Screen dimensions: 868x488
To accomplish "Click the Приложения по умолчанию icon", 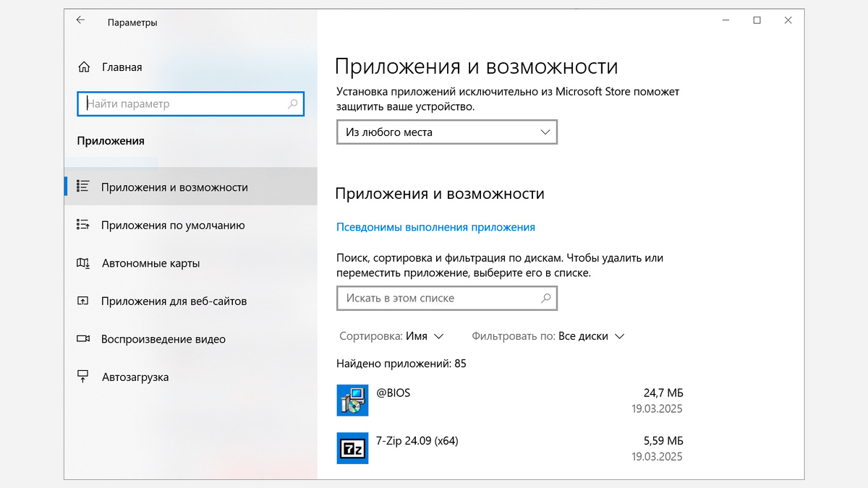I will [82, 225].
